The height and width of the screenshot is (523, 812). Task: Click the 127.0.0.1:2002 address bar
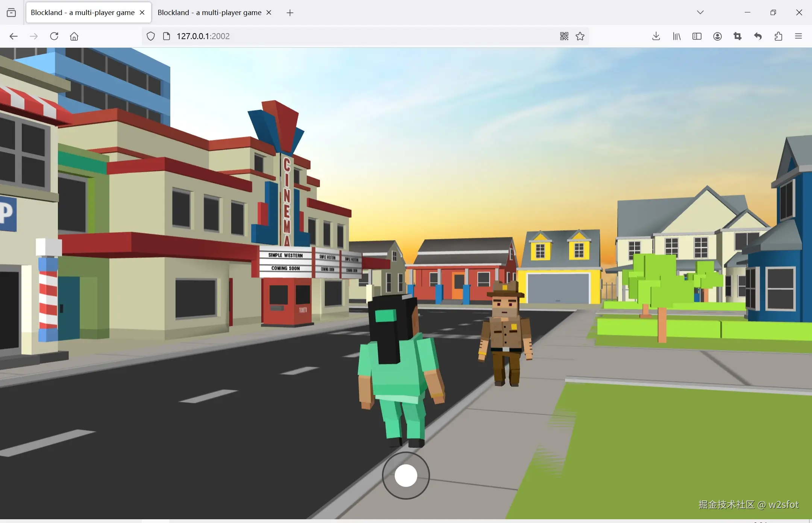(338, 36)
